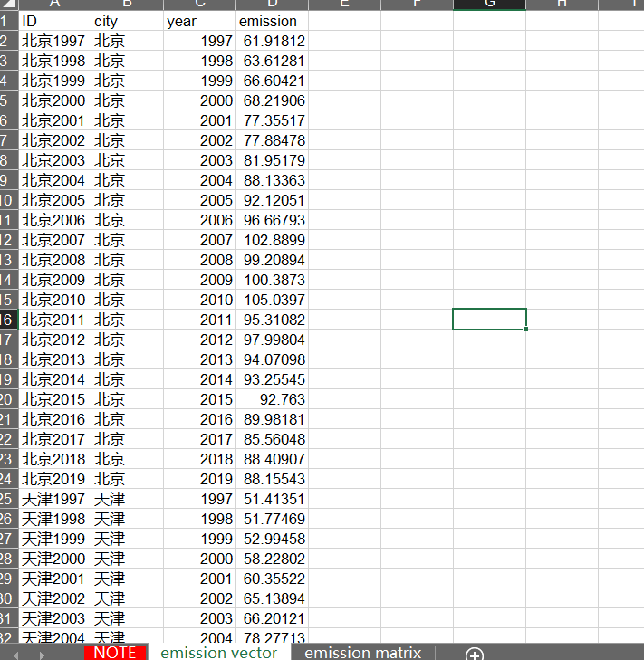The width and height of the screenshot is (644, 660).
Task: Click emission value 92.763
Action: click(272, 399)
